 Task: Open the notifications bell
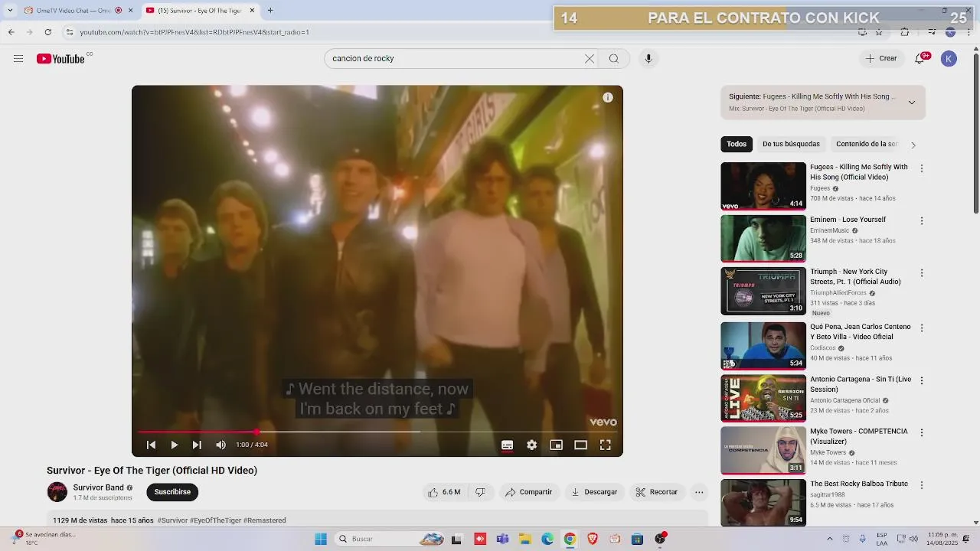[x=921, y=59]
